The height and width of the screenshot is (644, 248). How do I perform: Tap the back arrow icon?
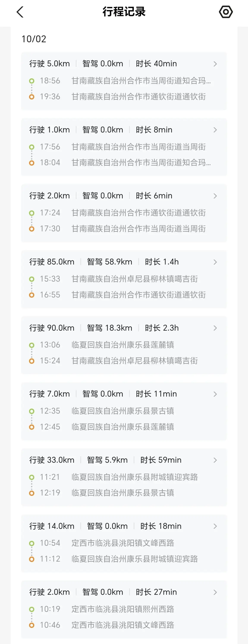pos(20,12)
